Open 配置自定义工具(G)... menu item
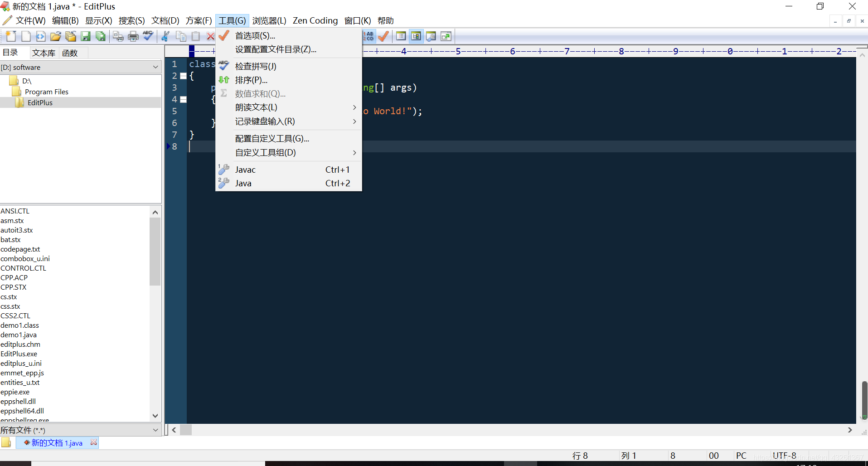This screenshot has height=466, width=868. pos(289,139)
